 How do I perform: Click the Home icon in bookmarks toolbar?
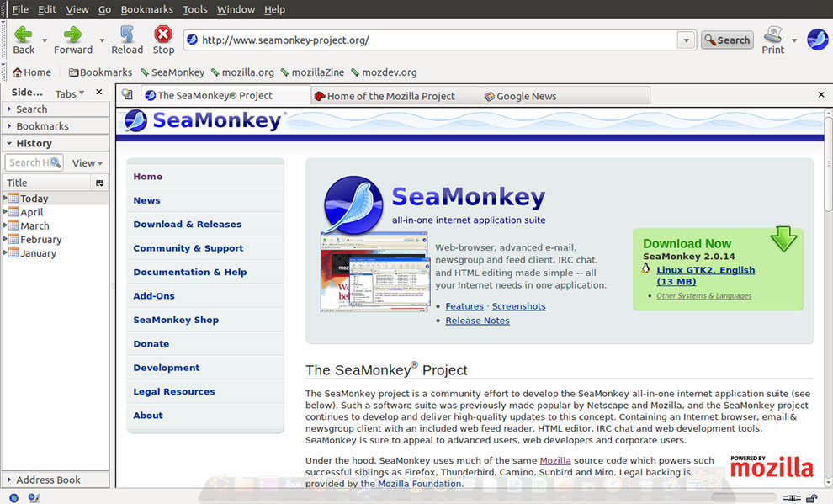18,72
